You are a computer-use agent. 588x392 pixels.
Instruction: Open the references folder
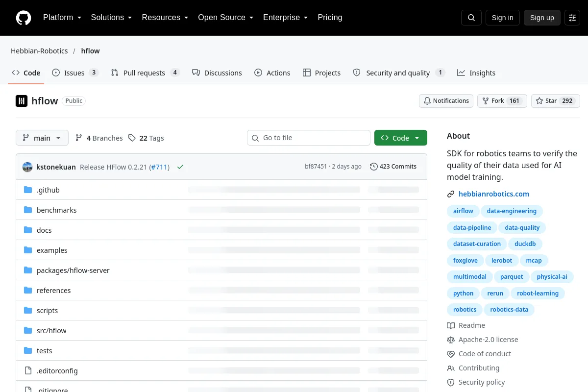pyautogui.click(x=54, y=291)
